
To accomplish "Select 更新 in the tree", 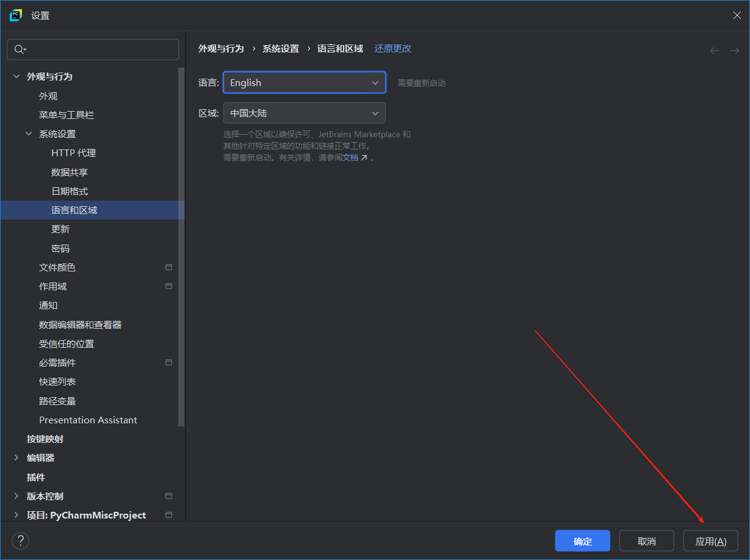I will 60,229.
